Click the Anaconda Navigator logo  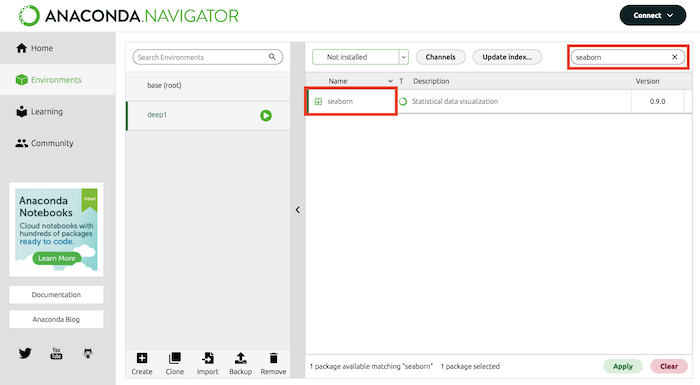129,16
